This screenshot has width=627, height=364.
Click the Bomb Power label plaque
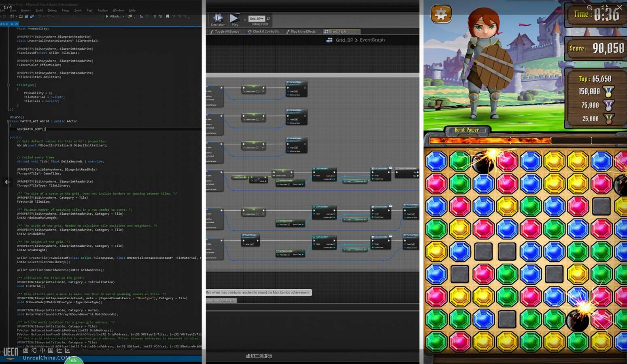coord(467,130)
